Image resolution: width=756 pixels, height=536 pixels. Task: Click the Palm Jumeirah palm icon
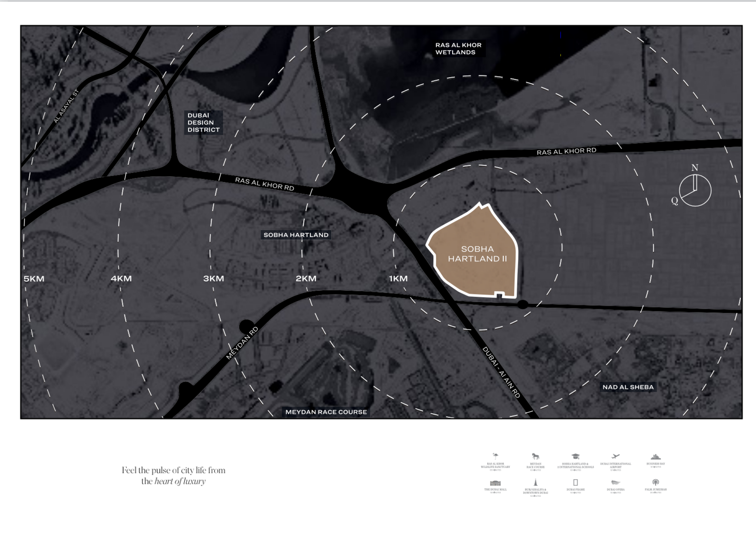[655, 483]
